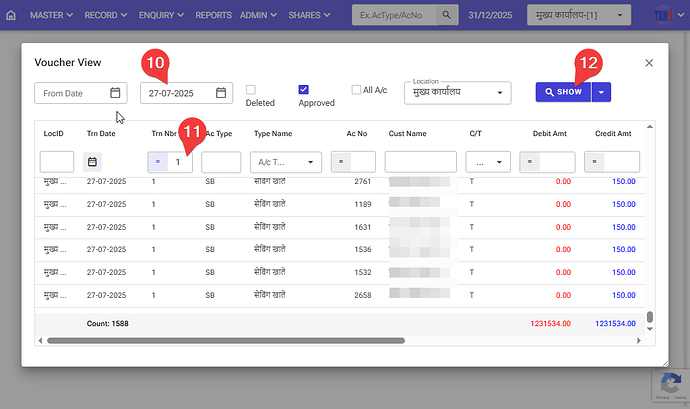This screenshot has height=409, width=690.
Task: Expand the Location dropdown
Action: [x=500, y=93]
